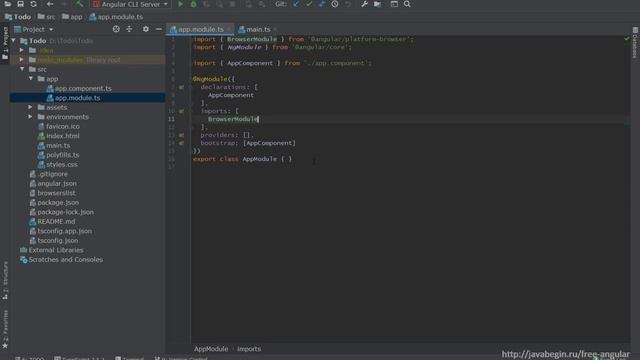Click the gutter icon beside the declarations line
Screen dimensions: 640x360
click(181, 87)
